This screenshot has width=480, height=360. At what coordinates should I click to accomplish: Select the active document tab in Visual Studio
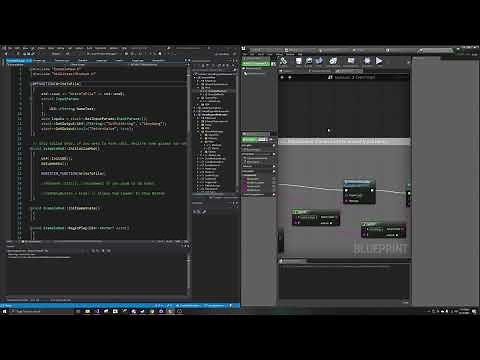19,61
